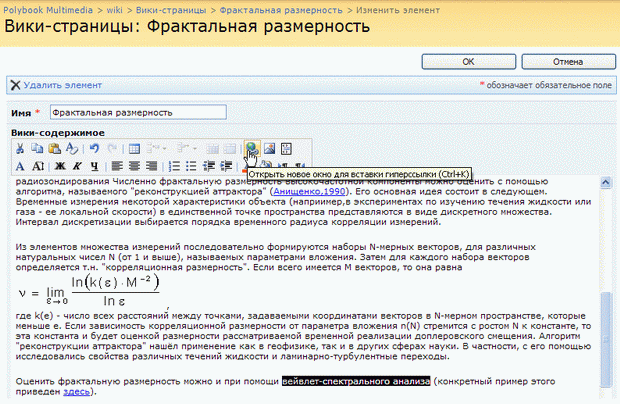Center the text alignment

[134, 166]
